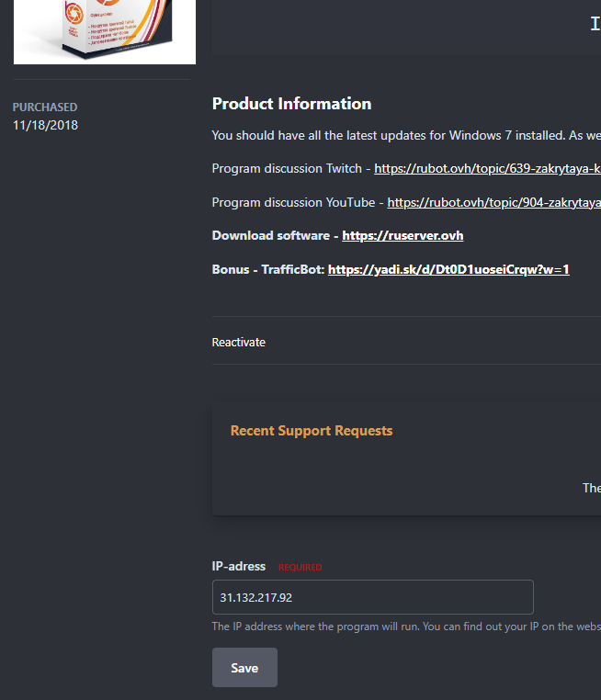Image resolution: width=601 pixels, height=700 pixels.
Task: Click the IP address help text below field
Action: pyautogui.click(x=404, y=627)
